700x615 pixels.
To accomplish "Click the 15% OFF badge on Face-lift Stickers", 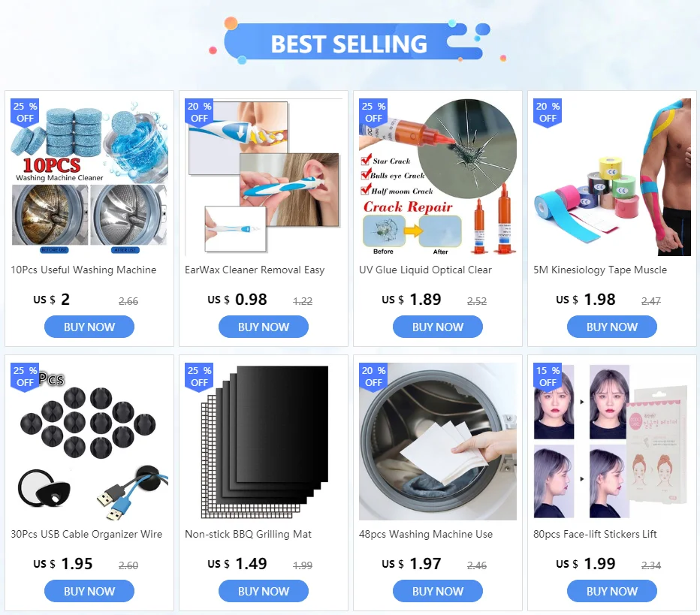I will click(548, 377).
